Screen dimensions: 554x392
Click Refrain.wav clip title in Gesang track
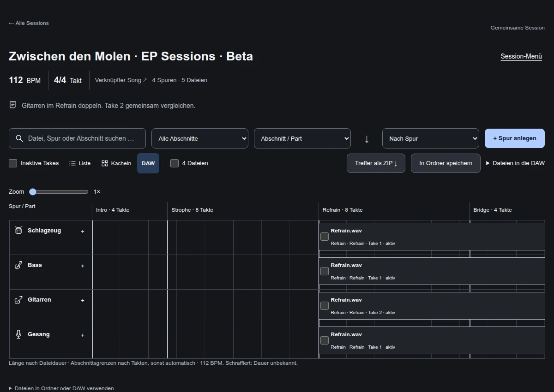(346, 334)
